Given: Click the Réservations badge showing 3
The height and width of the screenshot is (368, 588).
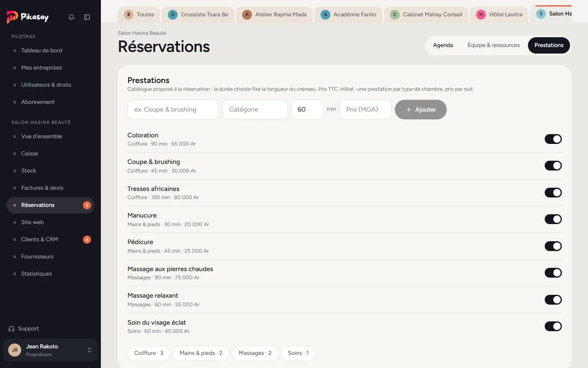Looking at the screenshot, I should tap(87, 205).
